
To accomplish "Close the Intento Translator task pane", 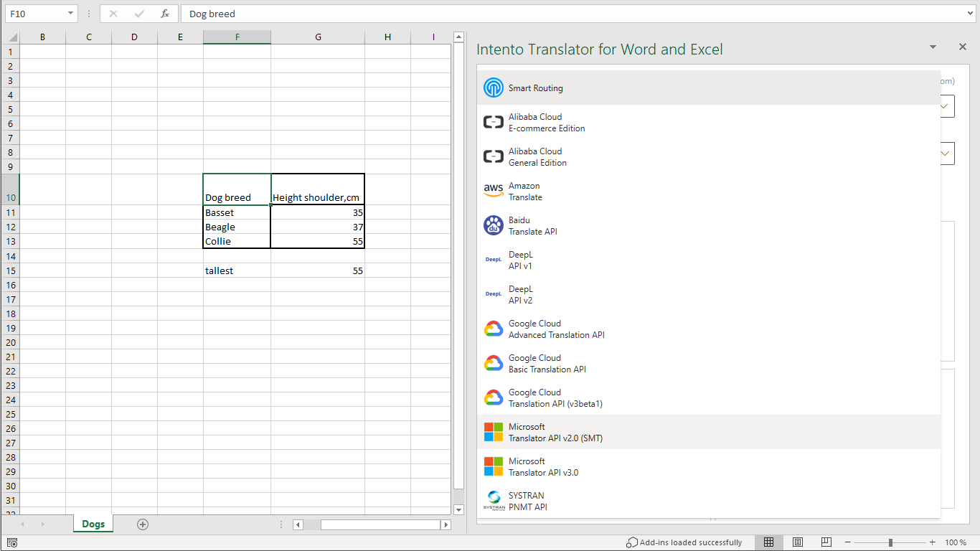I will [x=963, y=47].
